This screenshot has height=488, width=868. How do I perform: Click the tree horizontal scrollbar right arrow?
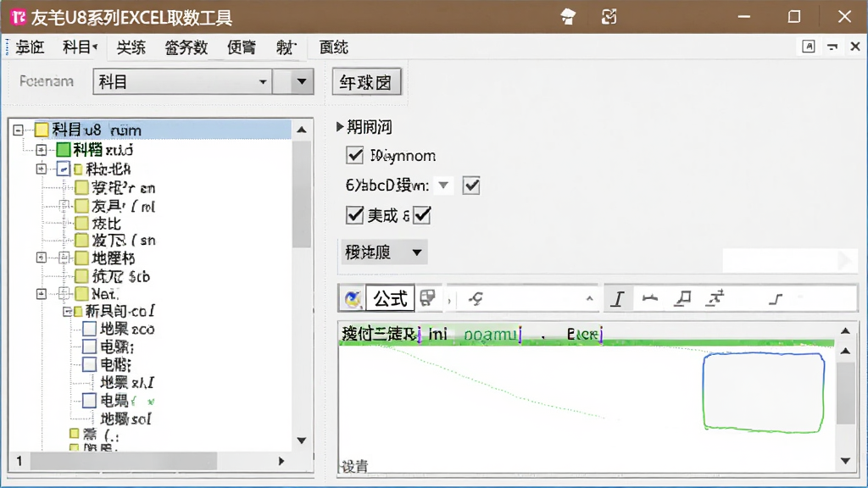[x=281, y=461]
